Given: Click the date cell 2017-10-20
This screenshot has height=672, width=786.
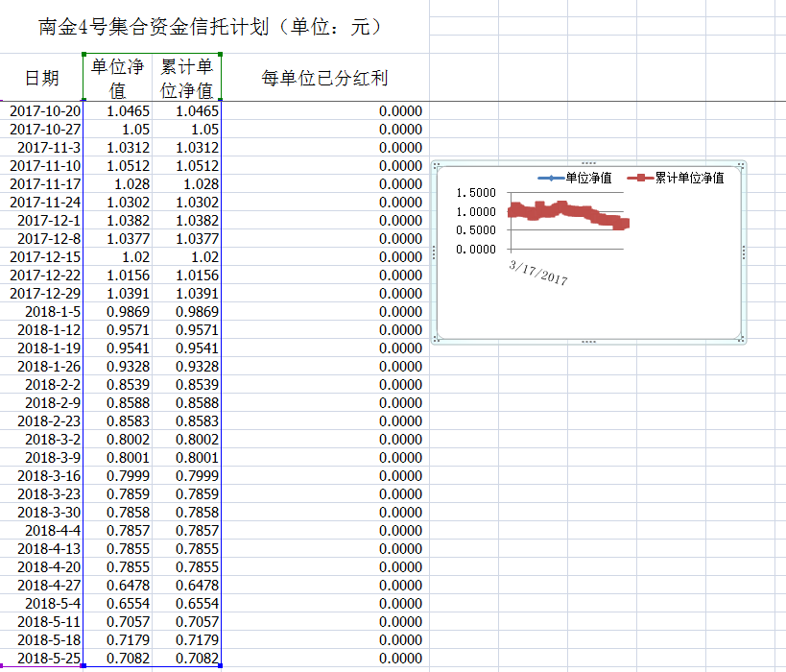Looking at the screenshot, I should 45,111.
